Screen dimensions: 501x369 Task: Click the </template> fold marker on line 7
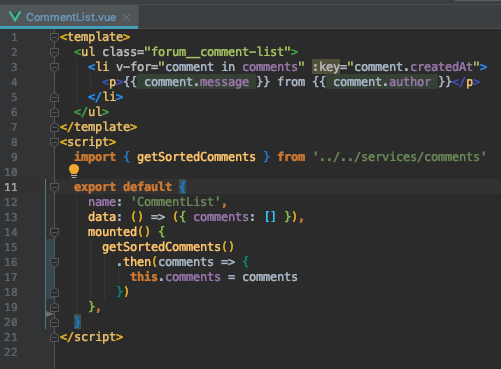point(54,127)
